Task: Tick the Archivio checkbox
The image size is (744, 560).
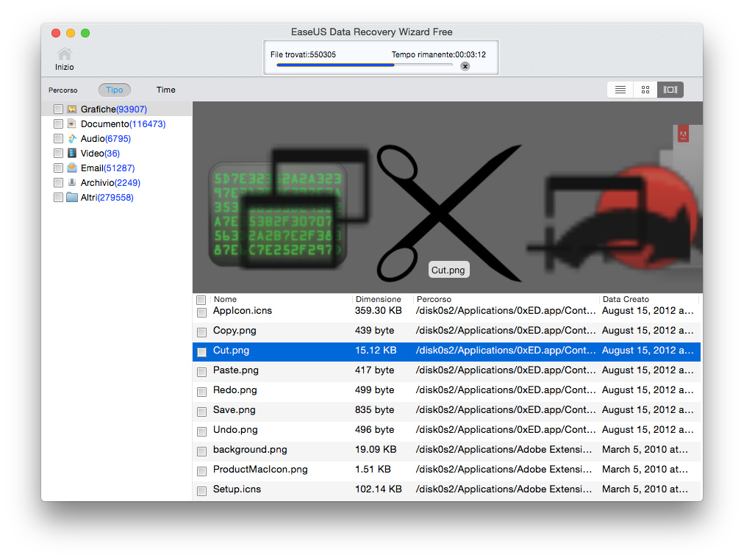Action: pyautogui.click(x=58, y=182)
